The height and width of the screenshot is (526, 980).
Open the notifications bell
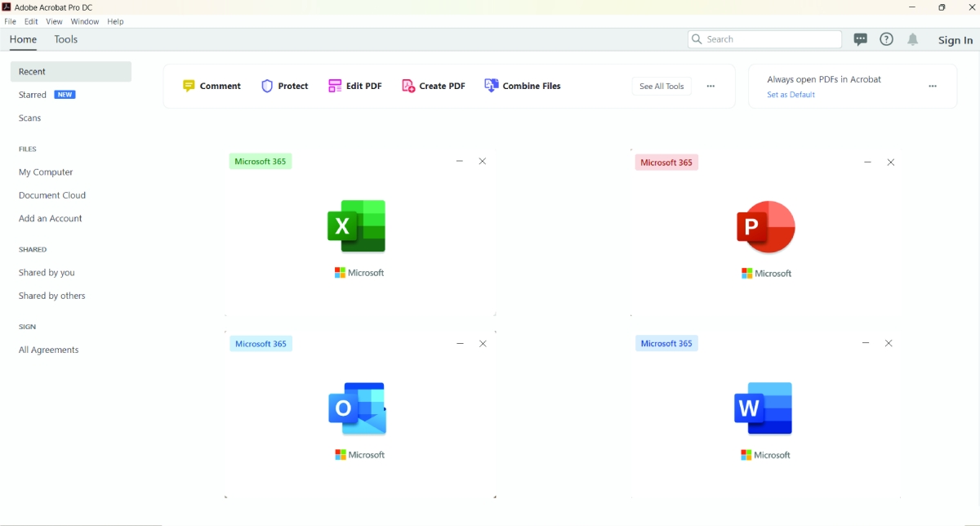(913, 39)
